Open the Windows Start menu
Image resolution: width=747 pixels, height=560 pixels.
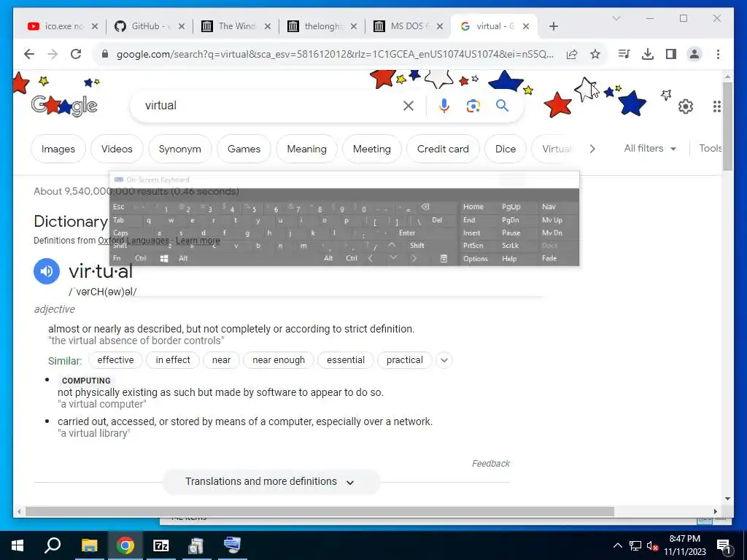point(18,545)
